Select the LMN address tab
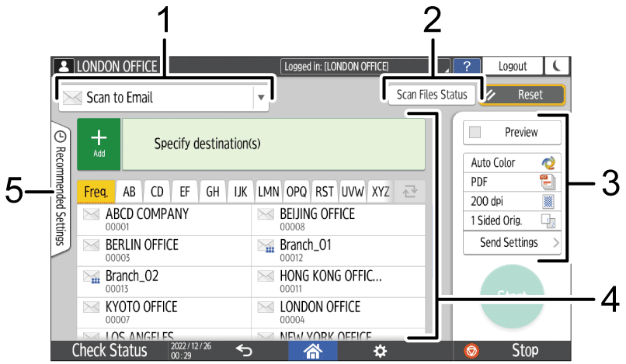This screenshot has height=364, width=626. 269,191
